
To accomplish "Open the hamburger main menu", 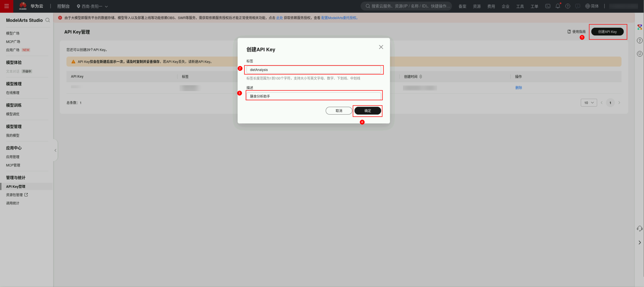I will click(7, 6).
